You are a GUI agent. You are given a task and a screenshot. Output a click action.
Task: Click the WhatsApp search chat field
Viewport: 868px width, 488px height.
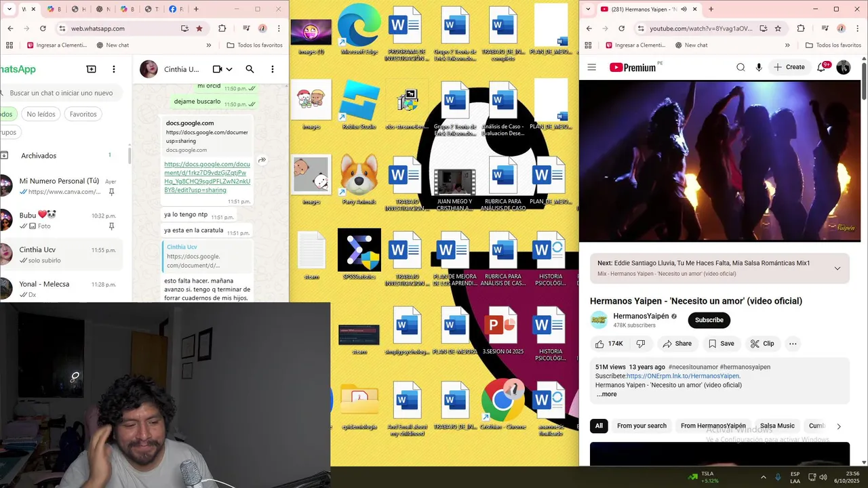tap(62, 93)
